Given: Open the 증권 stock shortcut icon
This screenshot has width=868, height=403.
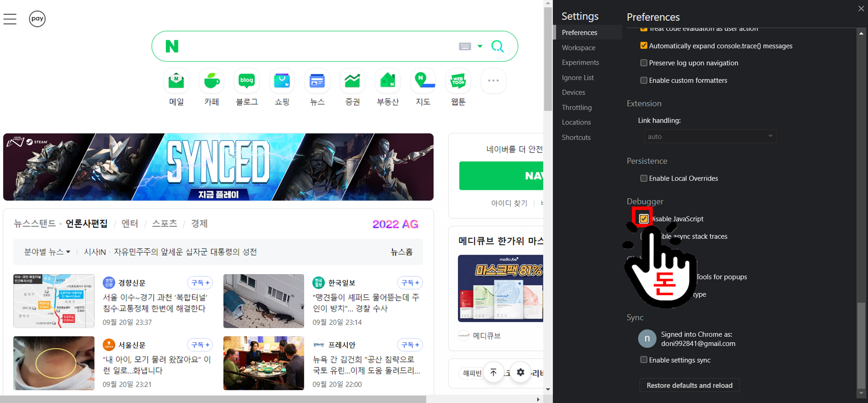Looking at the screenshot, I should (x=352, y=81).
